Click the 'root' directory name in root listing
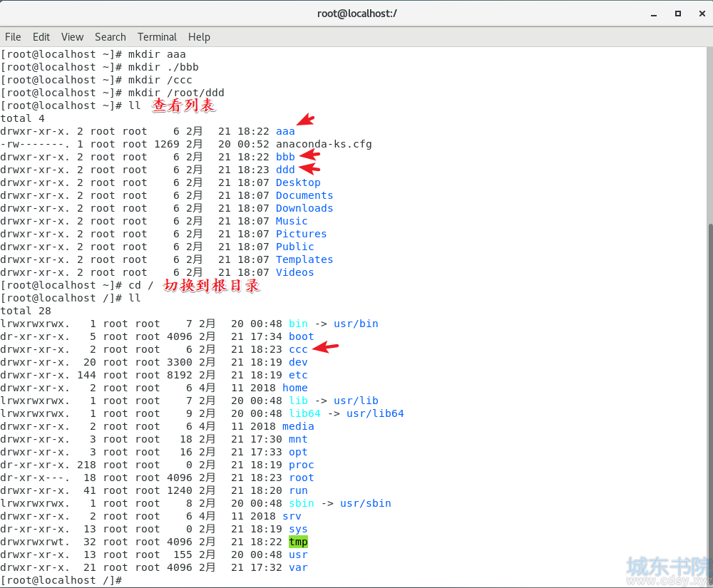 coord(301,478)
